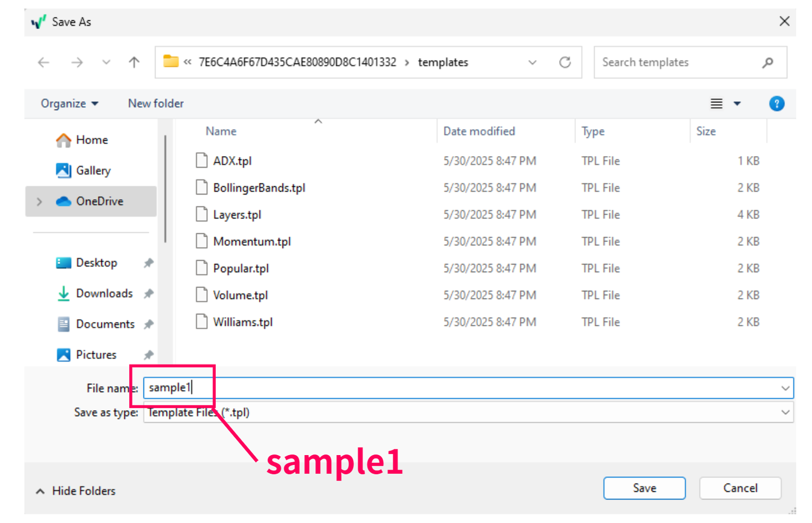Open recent locations dropdown arrow
Screen dimensions: 812x523
point(106,63)
